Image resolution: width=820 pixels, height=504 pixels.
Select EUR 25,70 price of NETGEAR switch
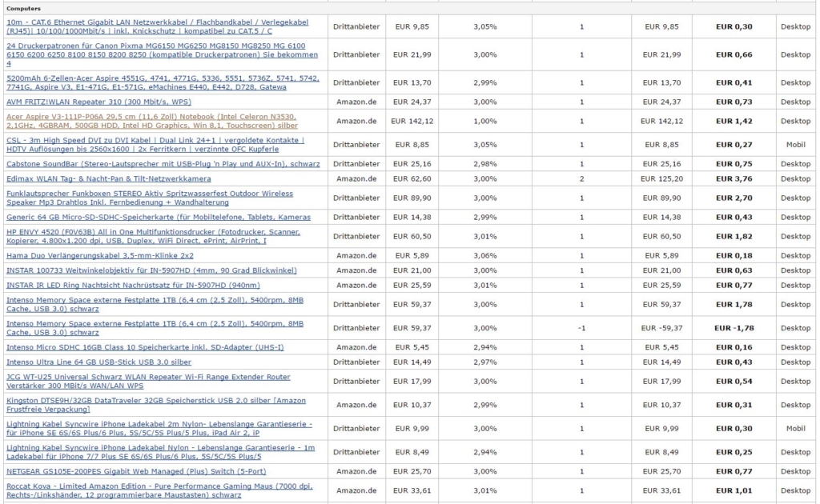[x=412, y=471]
